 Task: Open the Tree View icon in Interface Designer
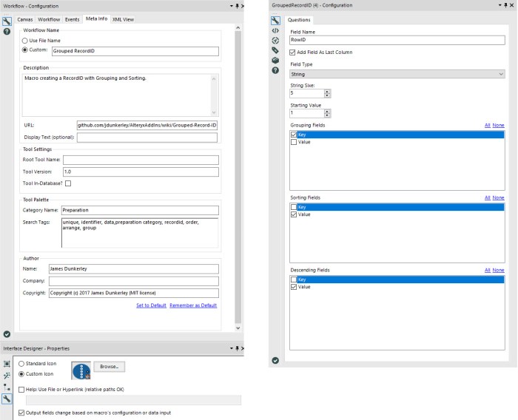pyautogui.click(x=7, y=387)
